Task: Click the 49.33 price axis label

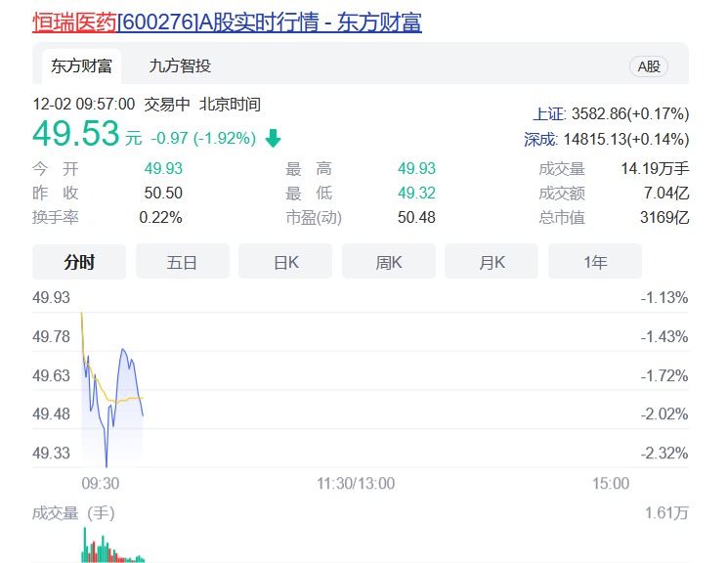Action: coord(51,453)
